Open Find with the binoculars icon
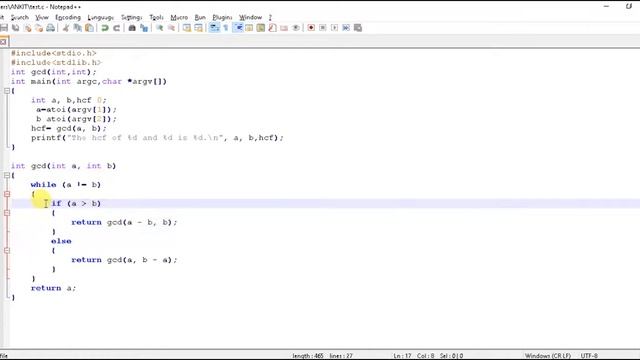The width and height of the screenshot is (640, 360). [x=132, y=28]
